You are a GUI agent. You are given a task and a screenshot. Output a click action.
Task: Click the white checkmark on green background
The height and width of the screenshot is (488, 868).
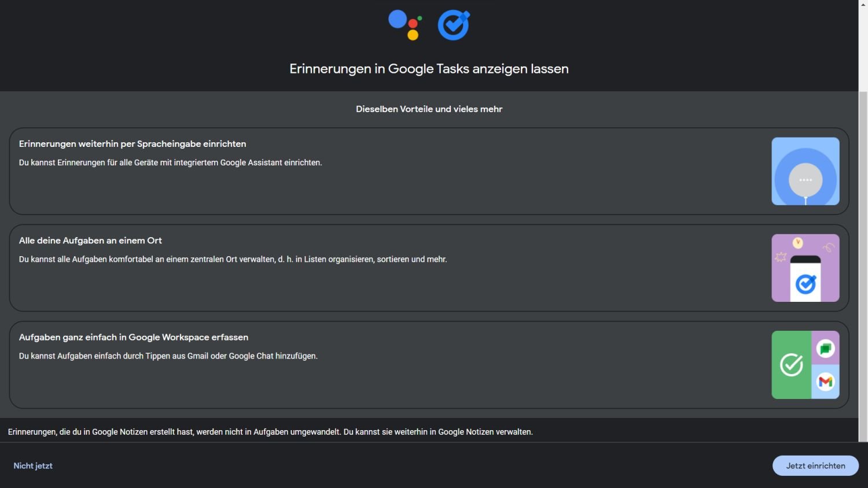click(x=791, y=365)
